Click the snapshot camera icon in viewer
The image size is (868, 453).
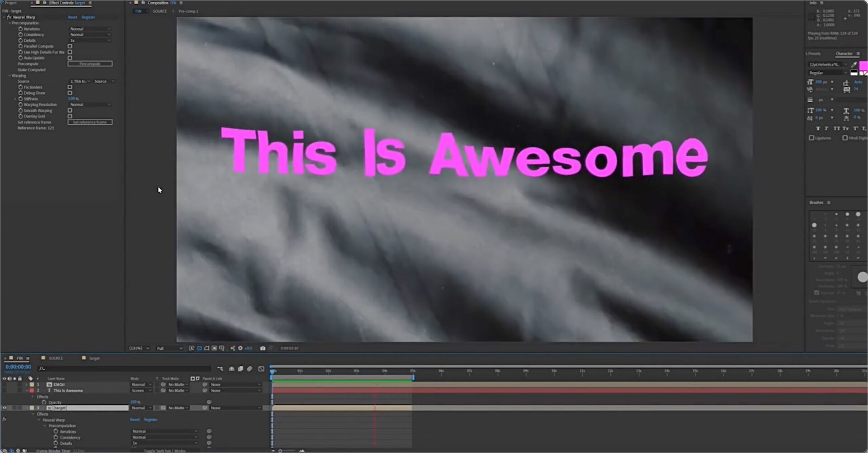263,348
